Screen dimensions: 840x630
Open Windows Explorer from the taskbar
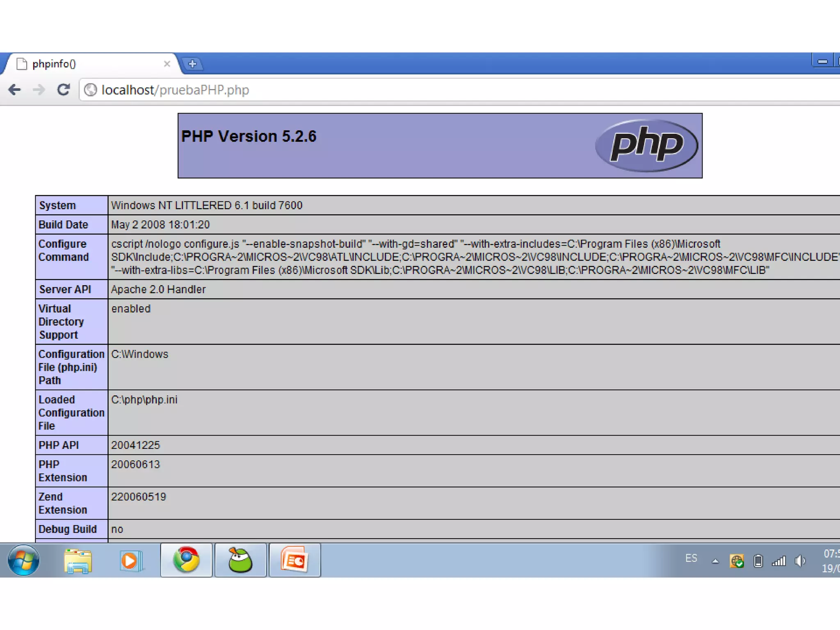(78, 560)
